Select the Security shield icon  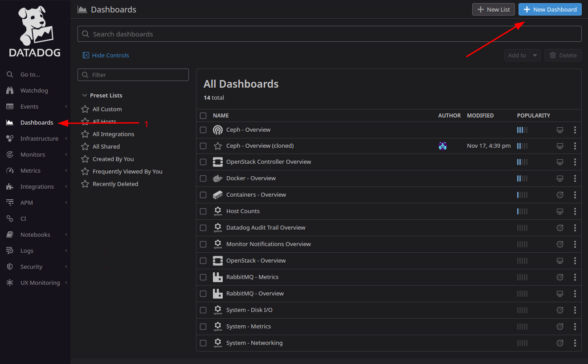[x=10, y=267]
